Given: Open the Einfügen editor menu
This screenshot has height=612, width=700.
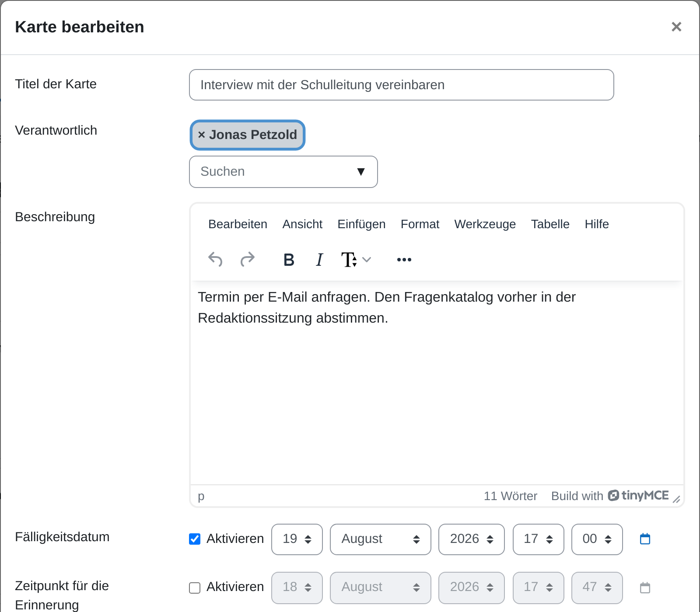Looking at the screenshot, I should point(361,224).
